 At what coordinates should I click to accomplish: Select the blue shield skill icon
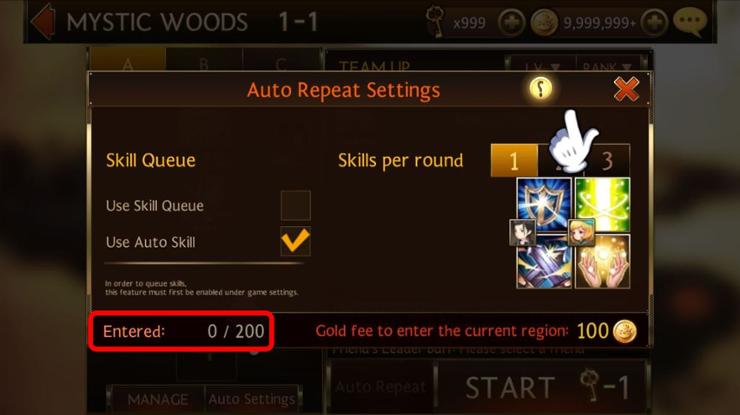pyautogui.click(x=544, y=204)
